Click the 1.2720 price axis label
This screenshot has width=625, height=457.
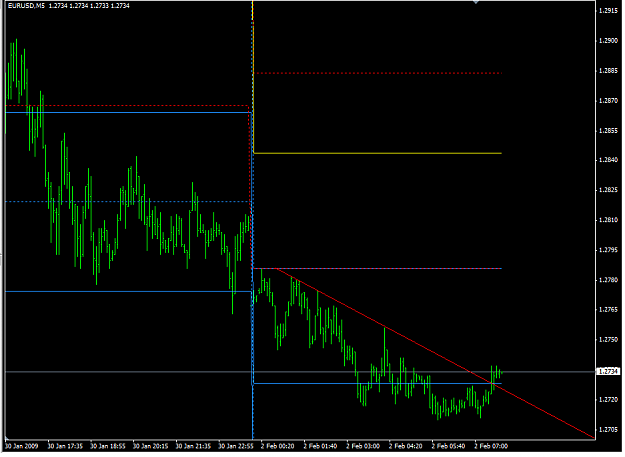(x=609, y=400)
